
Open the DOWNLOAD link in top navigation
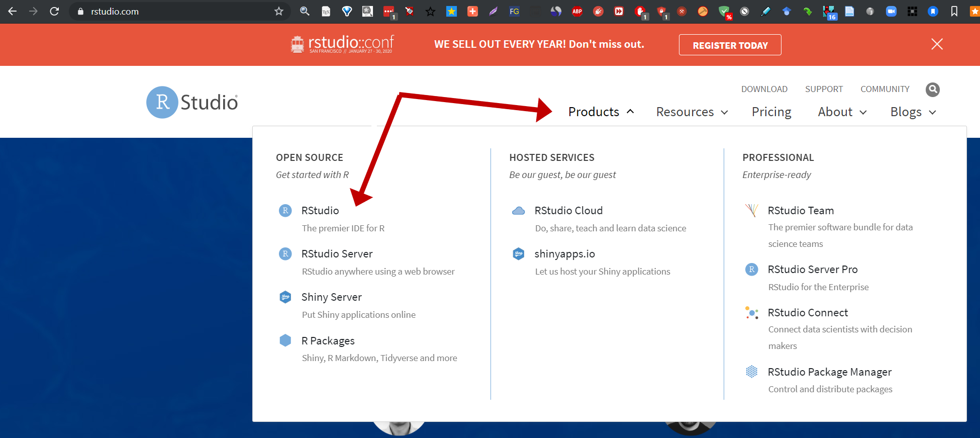[764, 89]
